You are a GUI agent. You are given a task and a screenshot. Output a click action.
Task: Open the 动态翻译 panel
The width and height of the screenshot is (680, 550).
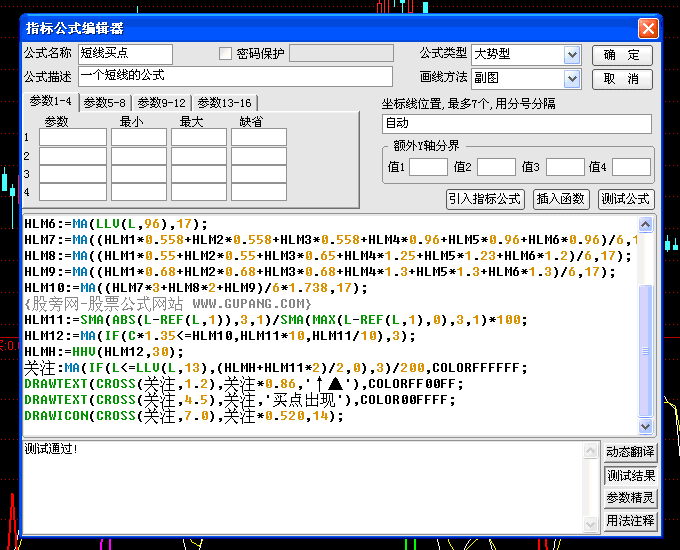pyautogui.click(x=631, y=452)
